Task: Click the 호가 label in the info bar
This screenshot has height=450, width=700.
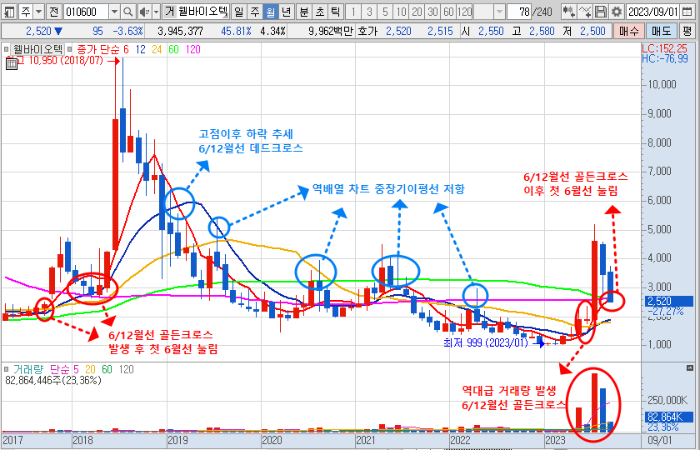Action: click(367, 31)
